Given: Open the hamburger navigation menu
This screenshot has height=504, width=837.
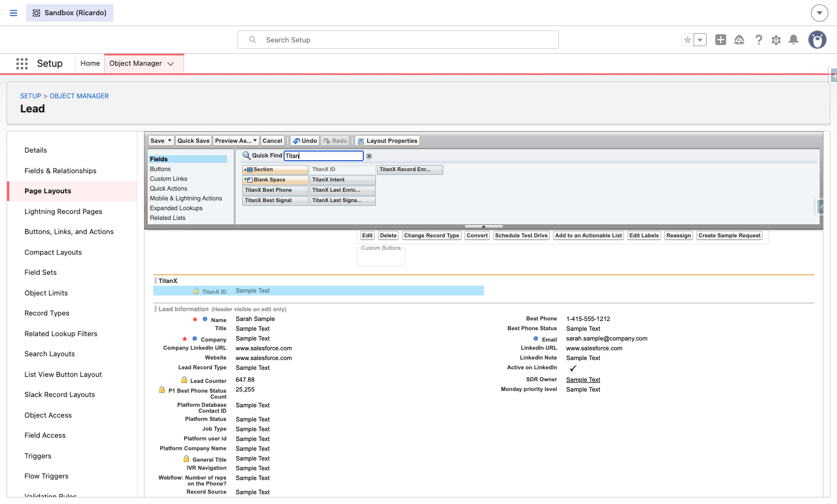Looking at the screenshot, I should [x=14, y=13].
